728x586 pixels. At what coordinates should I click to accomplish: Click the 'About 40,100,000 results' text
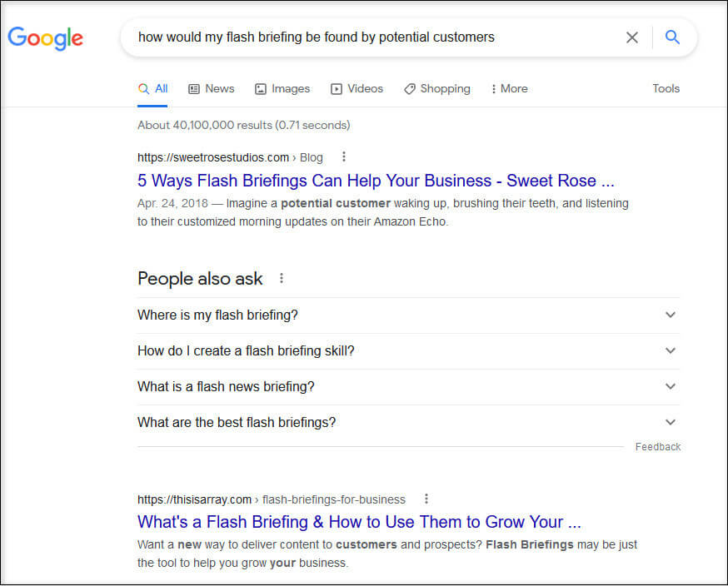coord(244,125)
